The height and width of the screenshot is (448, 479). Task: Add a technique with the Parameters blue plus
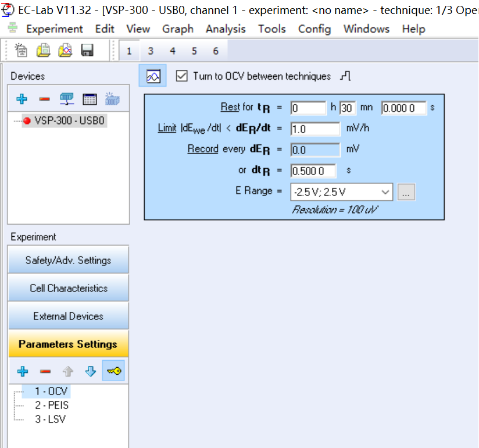click(22, 371)
